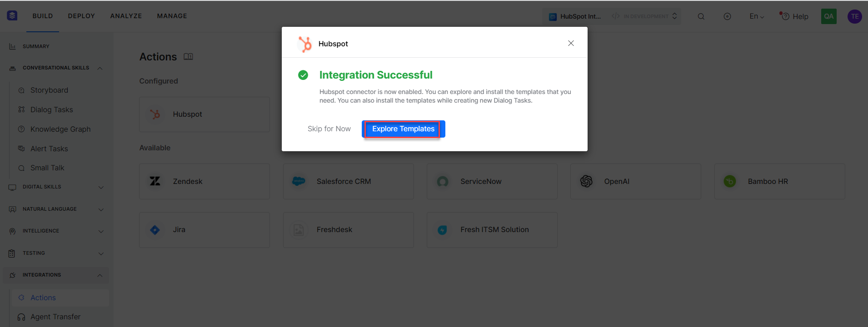Screen dimensions: 868x327
Task: Open the QA green avatar badge
Action: coord(829,16)
